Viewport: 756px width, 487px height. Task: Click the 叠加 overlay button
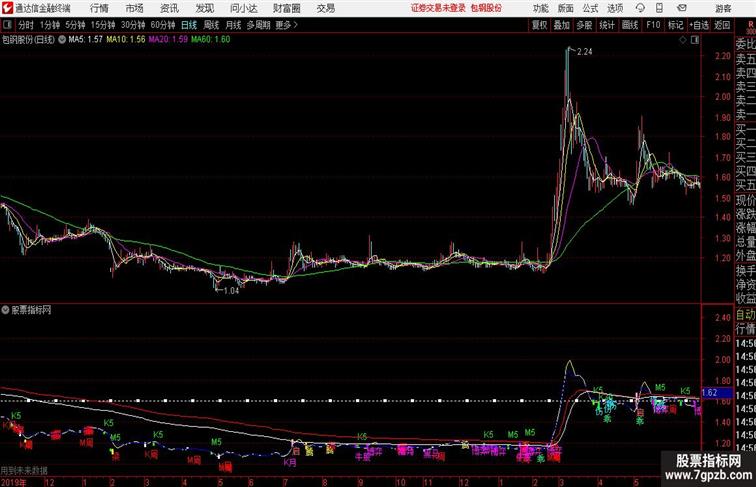pyautogui.click(x=561, y=25)
